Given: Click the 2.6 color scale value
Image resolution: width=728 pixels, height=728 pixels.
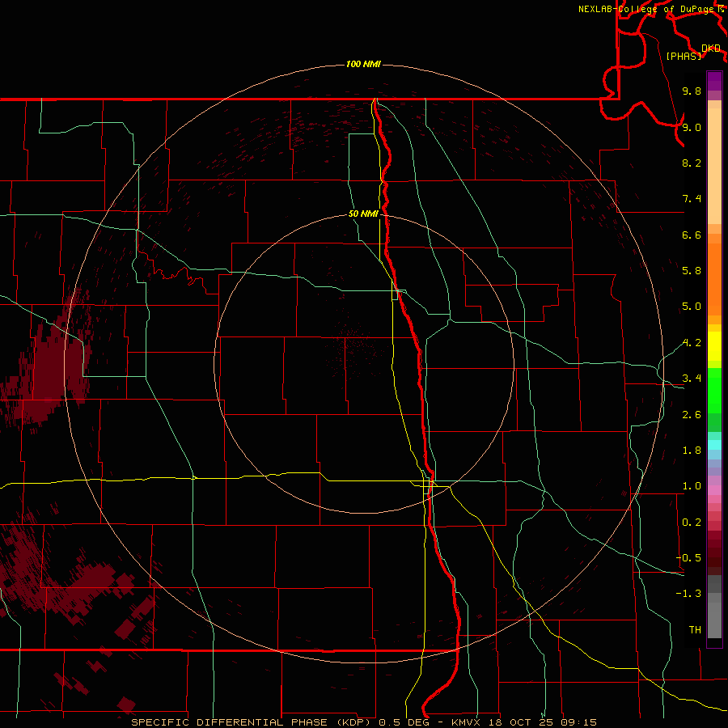Looking at the screenshot, I should 692,415.
